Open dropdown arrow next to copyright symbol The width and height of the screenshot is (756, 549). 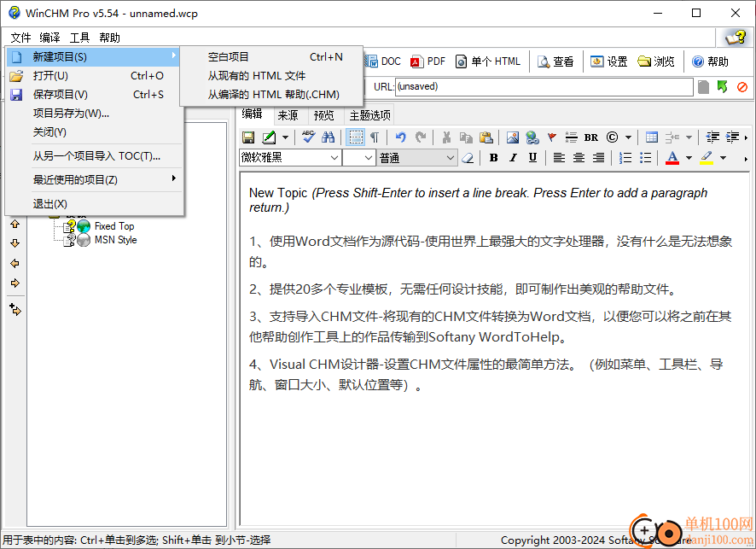tap(628, 137)
